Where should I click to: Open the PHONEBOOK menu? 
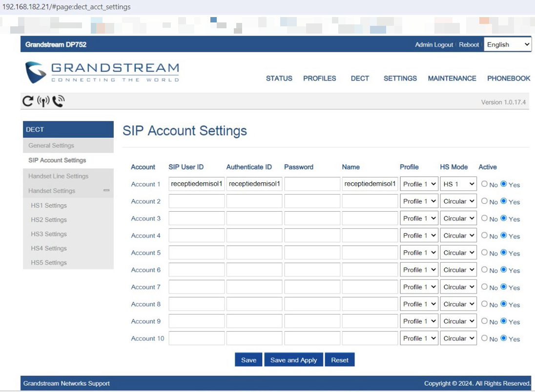click(x=509, y=78)
